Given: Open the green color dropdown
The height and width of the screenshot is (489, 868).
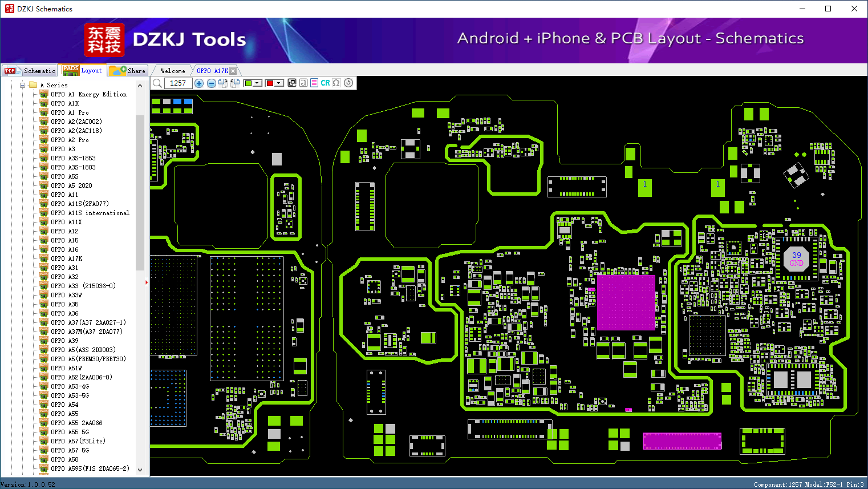Looking at the screenshot, I should tap(257, 83).
